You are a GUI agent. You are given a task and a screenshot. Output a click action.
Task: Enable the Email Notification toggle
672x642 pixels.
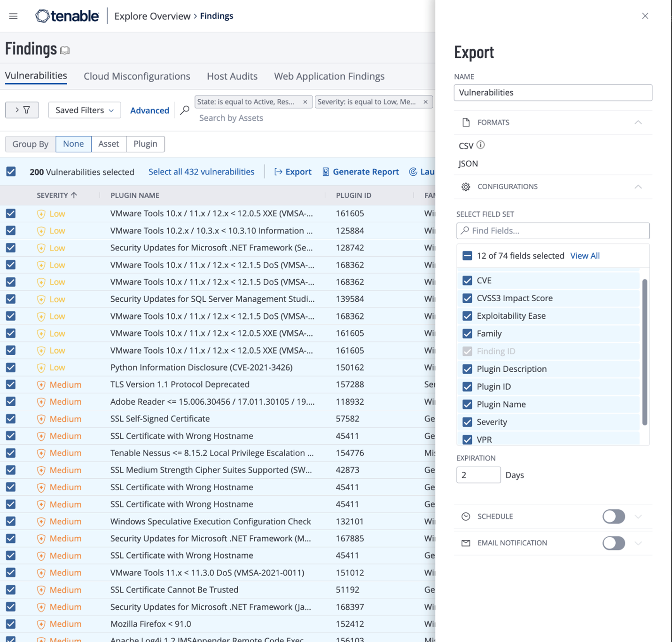pos(614,543)
